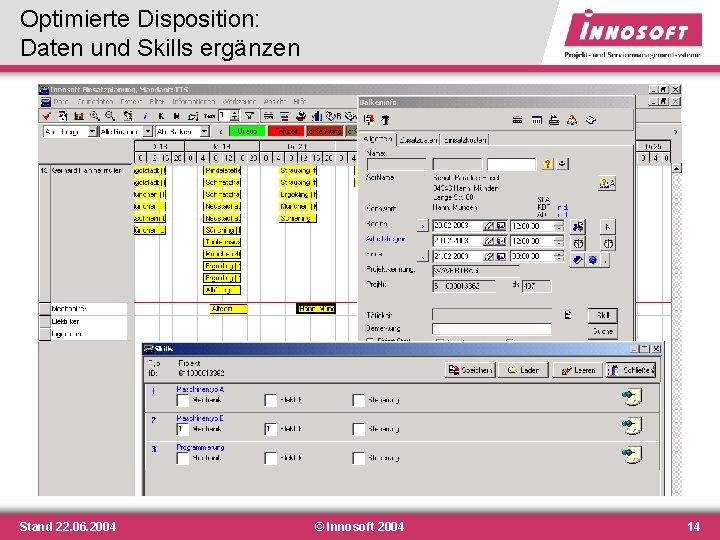Open the Filter menu
720x540 pixels.
point(157,101)
